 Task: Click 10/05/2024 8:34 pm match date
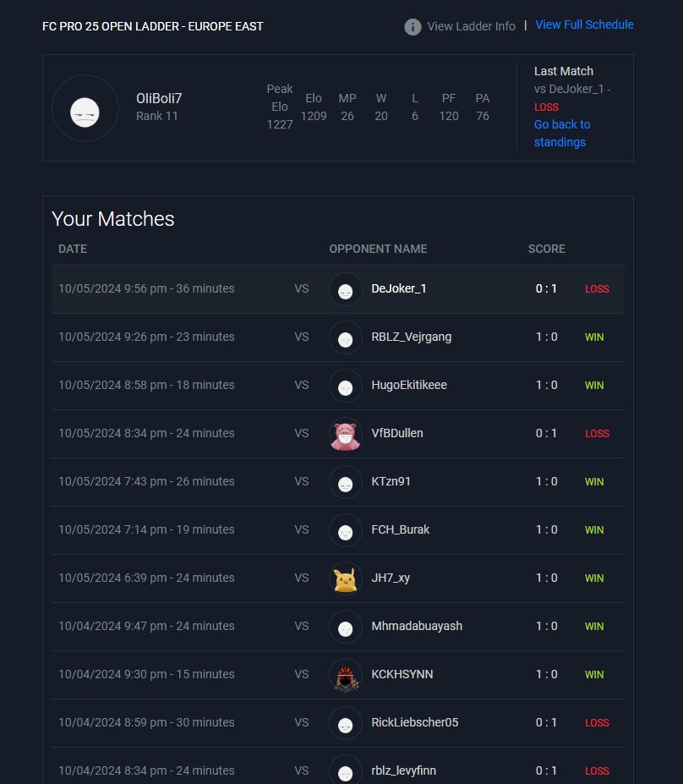tap(146, 433)
